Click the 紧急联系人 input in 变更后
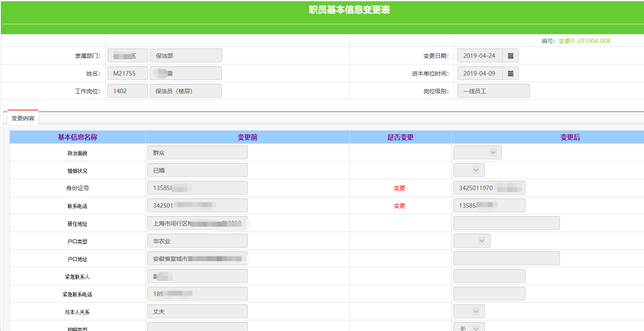644x331 pixels. (489, 276)
